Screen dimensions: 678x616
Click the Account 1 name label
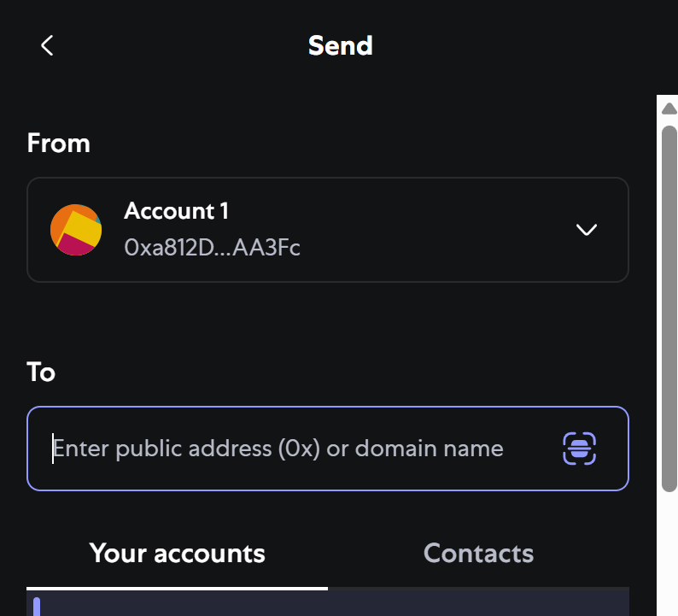tap(176, 211)
